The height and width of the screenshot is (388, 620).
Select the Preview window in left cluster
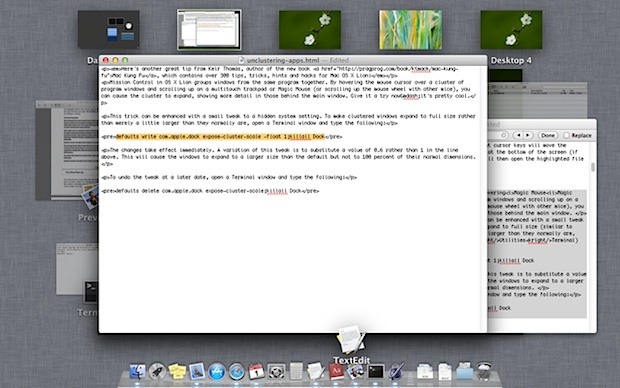67,150
